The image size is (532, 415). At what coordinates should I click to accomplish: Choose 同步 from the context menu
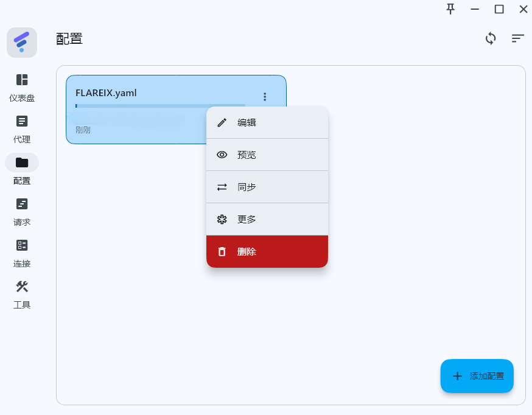267,187
